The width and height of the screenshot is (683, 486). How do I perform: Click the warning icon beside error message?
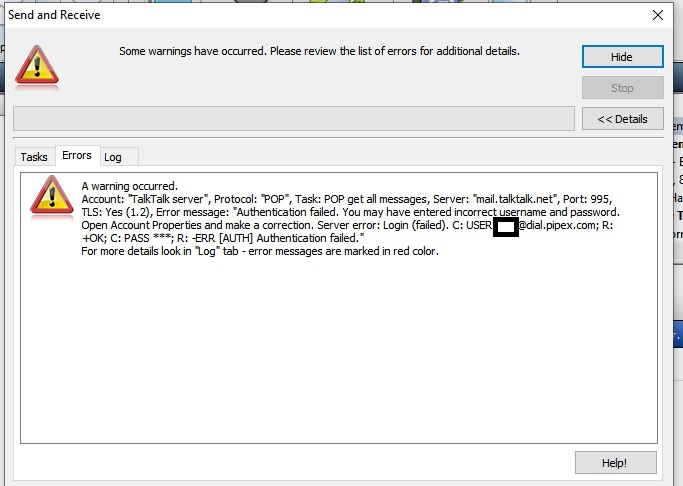(51, 197)
